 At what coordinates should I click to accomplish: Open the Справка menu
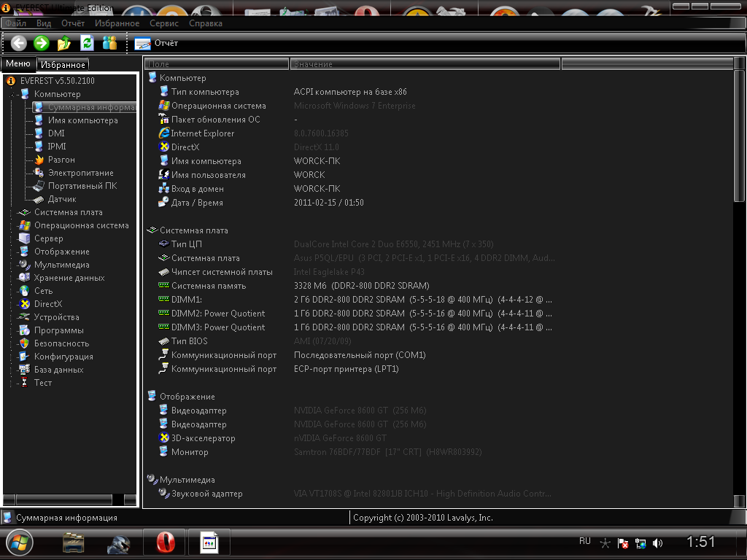[x=205, y=23]
